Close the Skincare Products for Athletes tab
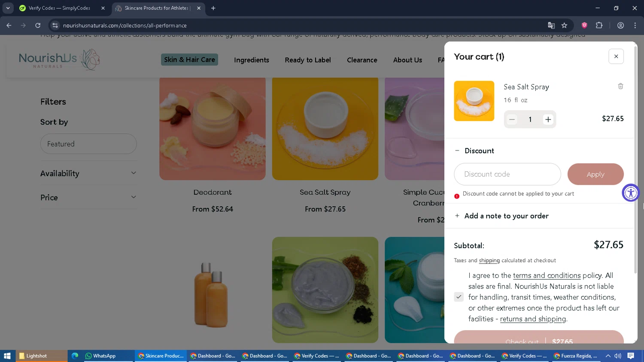The height and width of the screenshot is (362, 644). pyautogui.click(x=199, y=8)
